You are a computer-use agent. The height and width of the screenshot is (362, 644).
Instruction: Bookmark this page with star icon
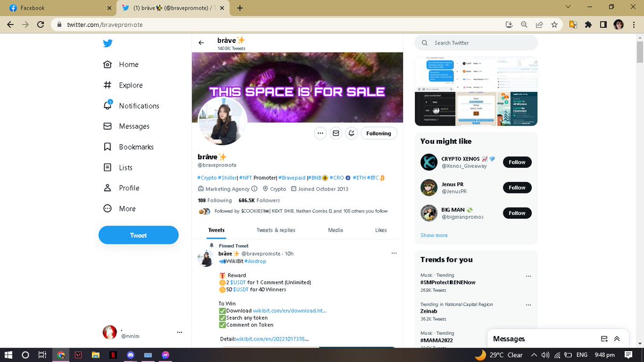(554, 25)
